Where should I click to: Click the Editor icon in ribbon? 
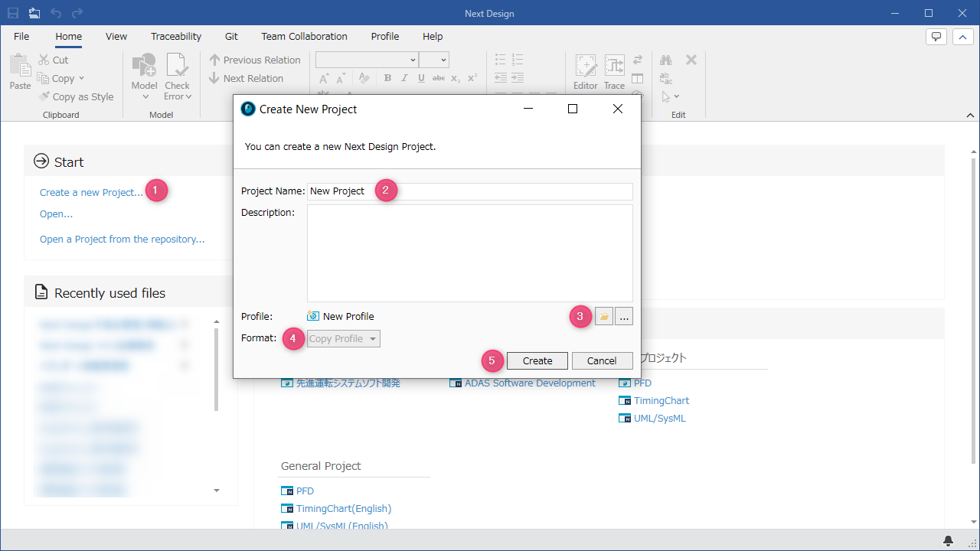click(x=586, y=65)
